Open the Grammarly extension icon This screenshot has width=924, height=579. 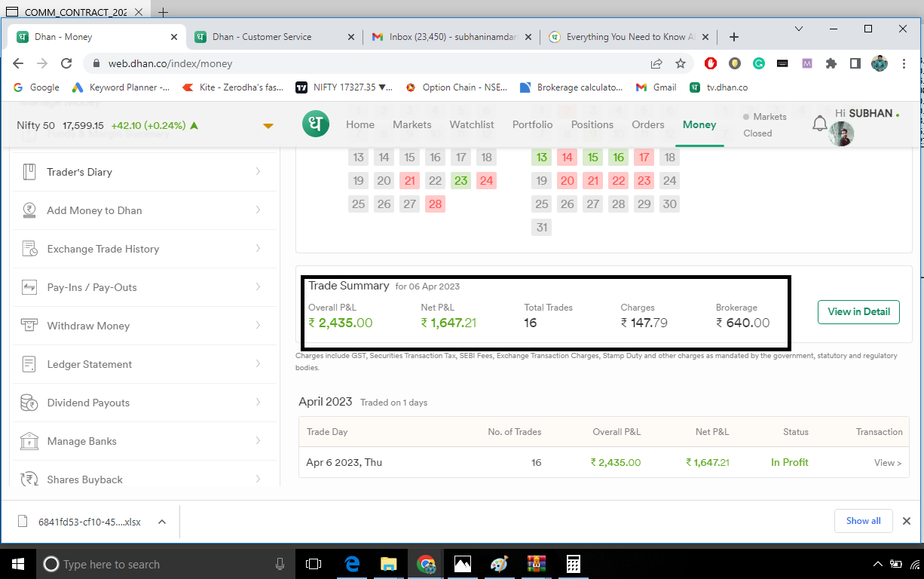tap(759, 64)
